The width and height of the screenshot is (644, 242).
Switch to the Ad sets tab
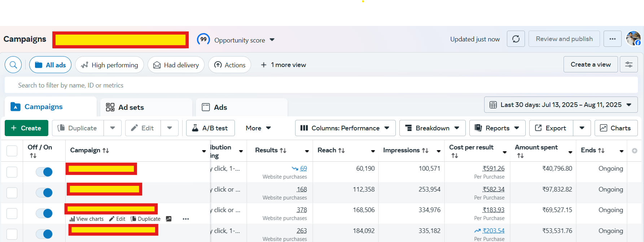146,107
